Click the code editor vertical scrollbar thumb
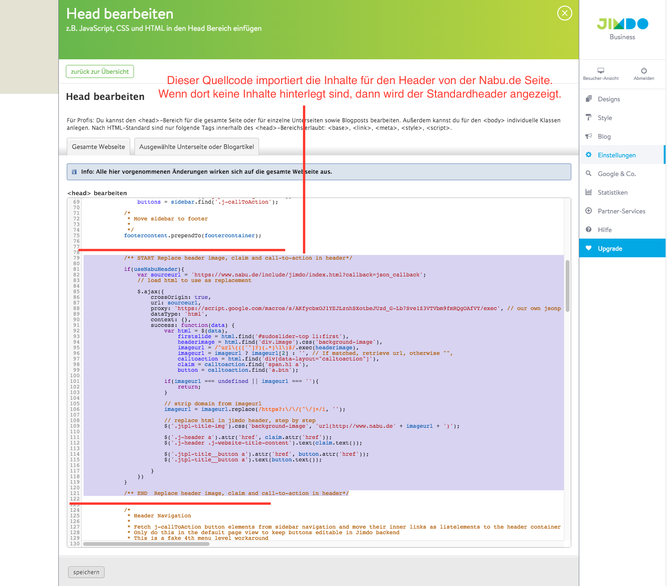667x586 pixels. pos(567,286)
